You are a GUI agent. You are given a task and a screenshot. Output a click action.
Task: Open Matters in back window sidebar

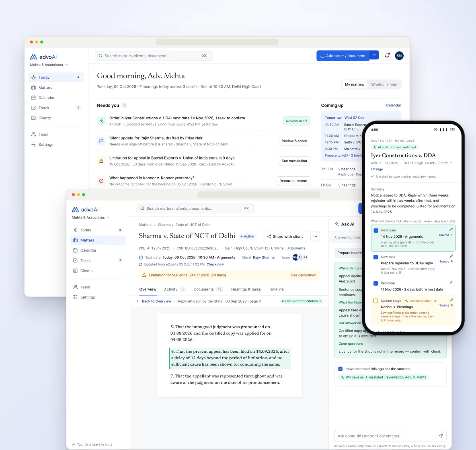(56, 88)
